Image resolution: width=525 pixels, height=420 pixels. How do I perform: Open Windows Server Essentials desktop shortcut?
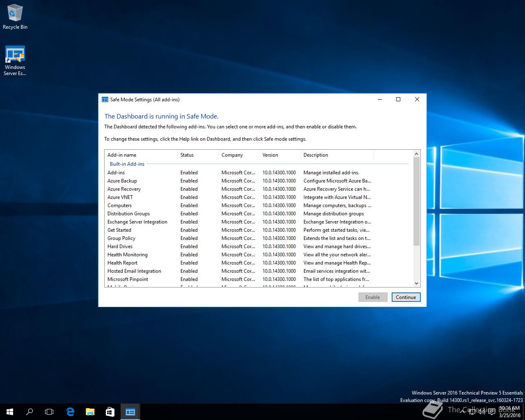(15, 61)
